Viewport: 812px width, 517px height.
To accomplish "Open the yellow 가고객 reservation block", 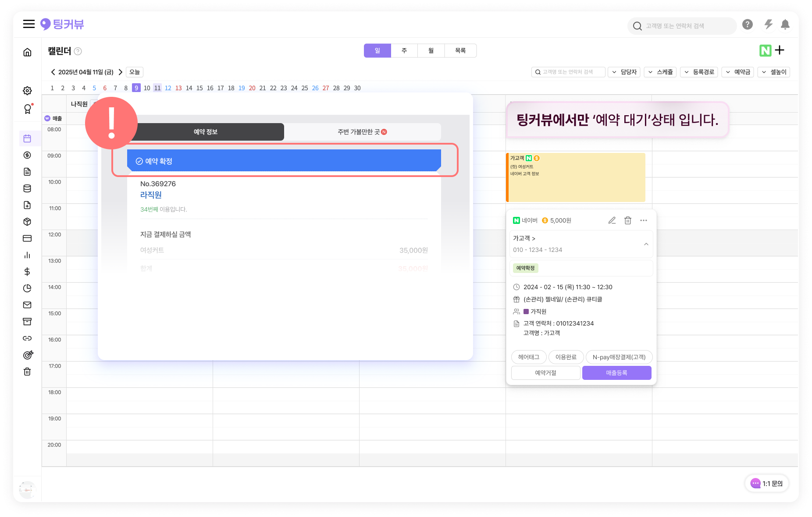I will (576, 177).
